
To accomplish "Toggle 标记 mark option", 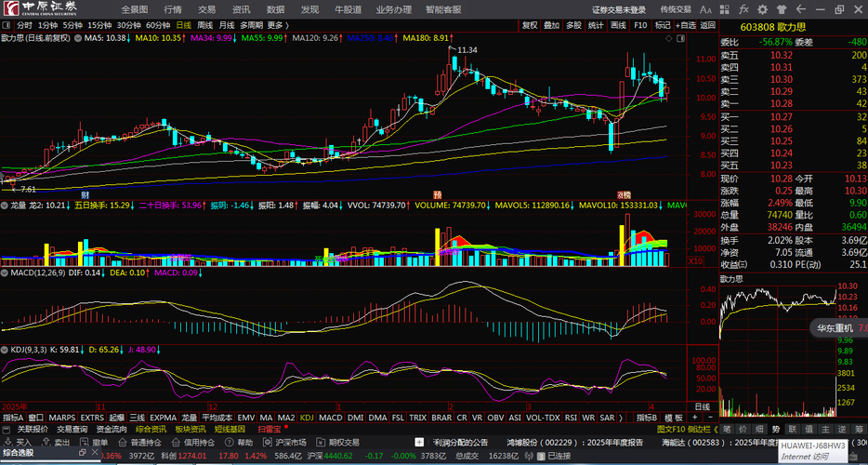I will (x=662, y=25).
